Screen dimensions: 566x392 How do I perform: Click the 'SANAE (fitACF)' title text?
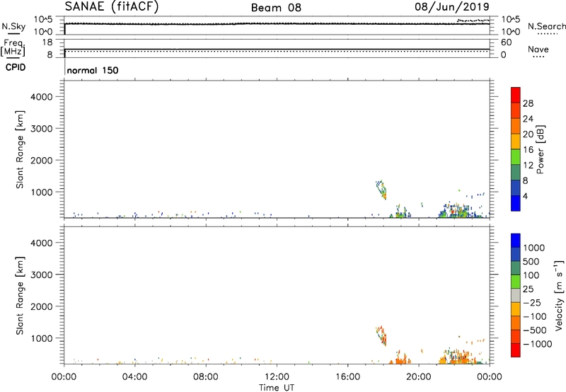pos(112,6)
